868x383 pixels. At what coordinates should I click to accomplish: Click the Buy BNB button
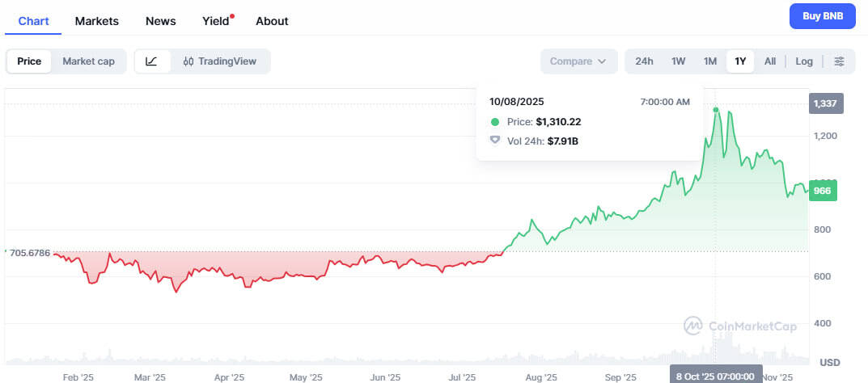coord(822,16)
